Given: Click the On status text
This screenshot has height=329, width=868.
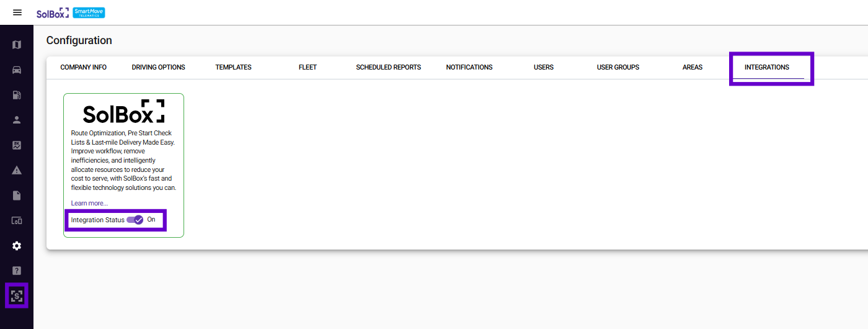Looking at the screenshot, I should [151, 220].
